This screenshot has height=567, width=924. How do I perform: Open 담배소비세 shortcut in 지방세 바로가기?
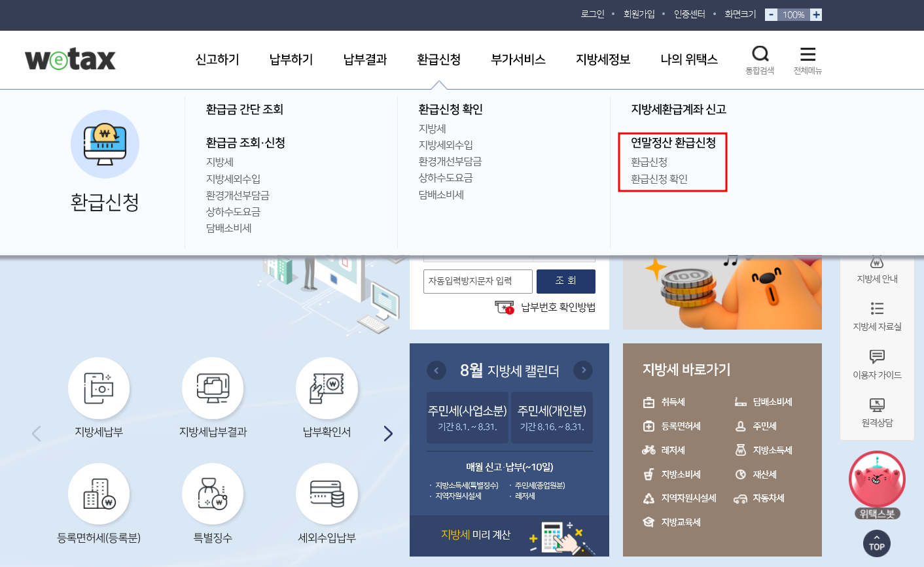coord(764,402)
